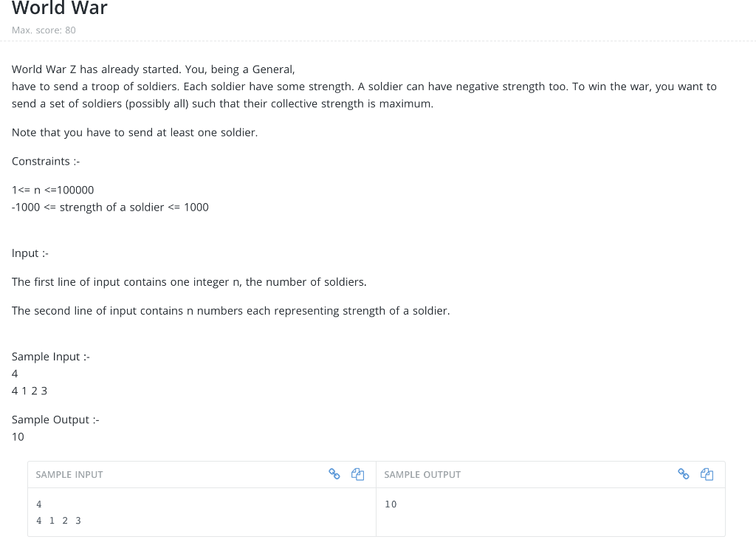
Task: Copy the sample output using its copy icon
Action: click(707, 474)
